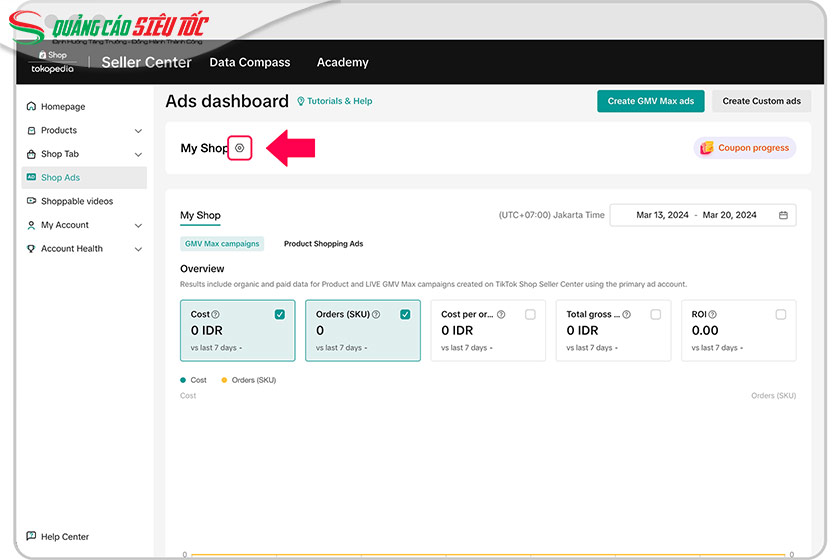This screenshot has height=560, width=840.
Task: Click the Create GMV Max ads button
Action: tap(650, 101)
